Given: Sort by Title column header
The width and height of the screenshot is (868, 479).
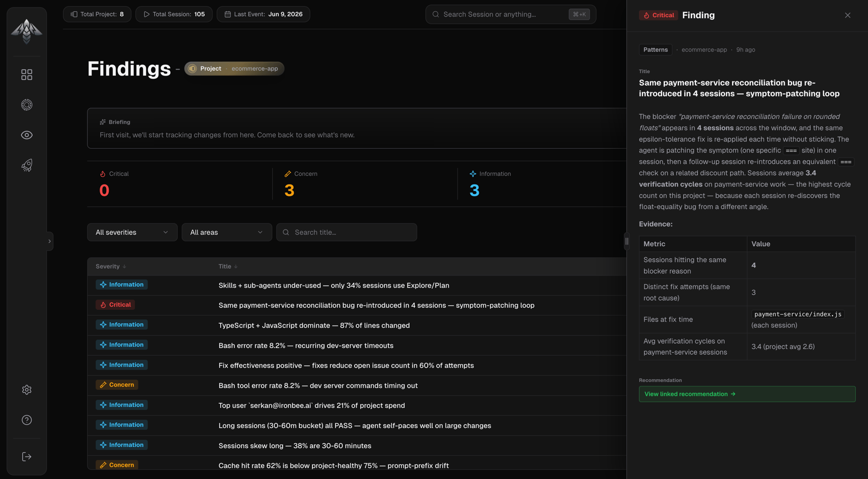Looking at the screenshot, I should [x=228, y=266].
